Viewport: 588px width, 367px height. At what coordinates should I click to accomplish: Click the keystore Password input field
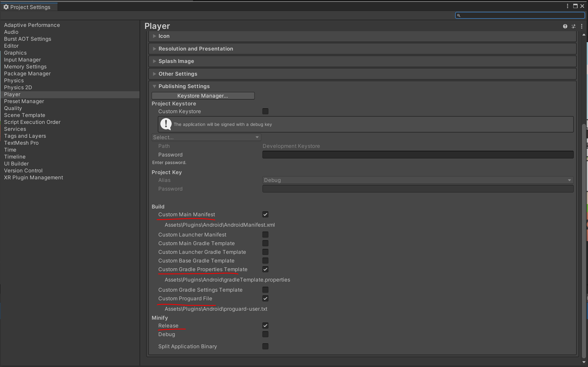pyautogui.click(x=418, y=155)
